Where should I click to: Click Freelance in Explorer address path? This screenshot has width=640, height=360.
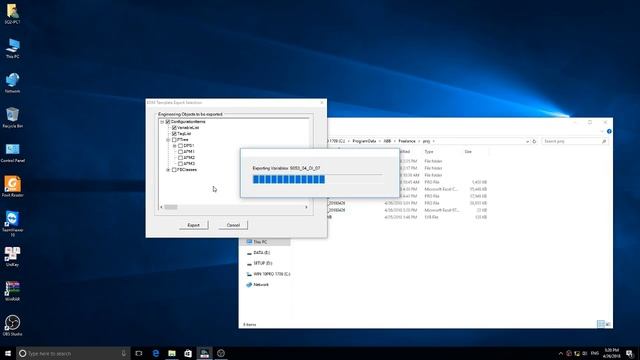pos(407,141)
